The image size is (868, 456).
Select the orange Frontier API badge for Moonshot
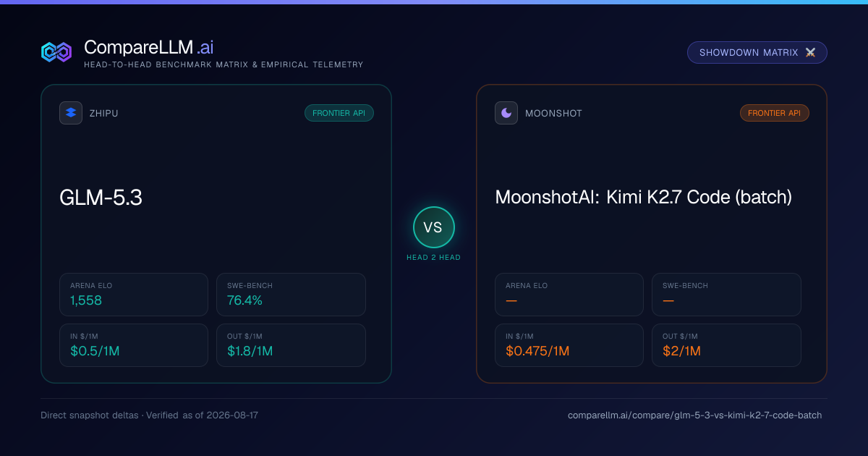pos(775,113)
